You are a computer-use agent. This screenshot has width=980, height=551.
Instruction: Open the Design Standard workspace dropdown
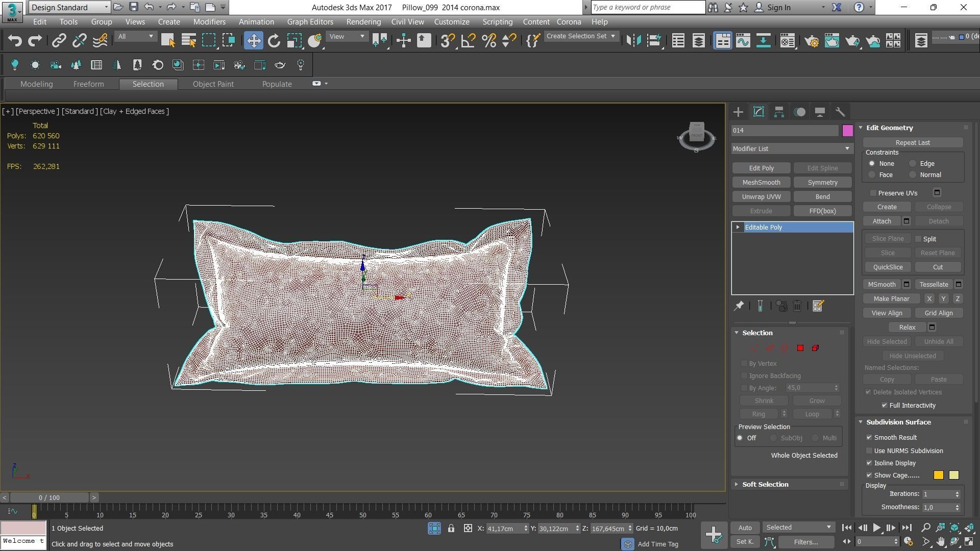[x=69, y=7]
